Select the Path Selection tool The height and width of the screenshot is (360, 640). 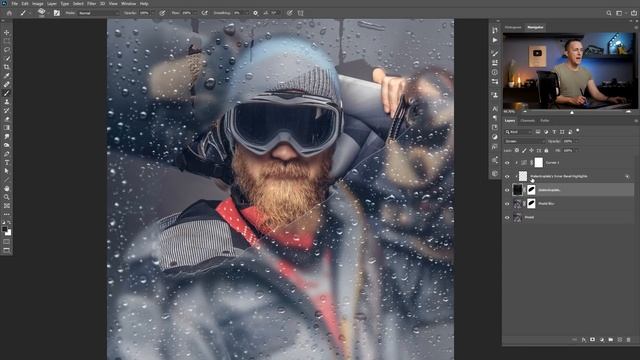click(x=7, y=171)
